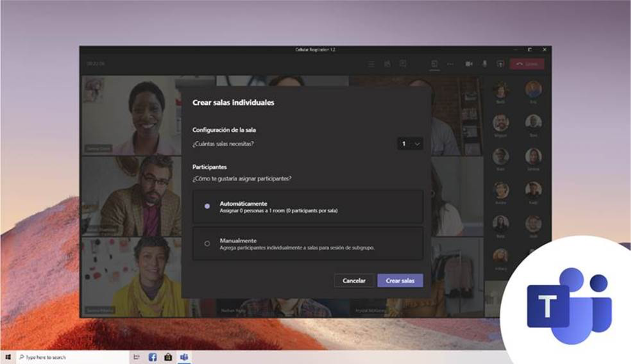Click the meeting window title text

(x=315, y=50)
